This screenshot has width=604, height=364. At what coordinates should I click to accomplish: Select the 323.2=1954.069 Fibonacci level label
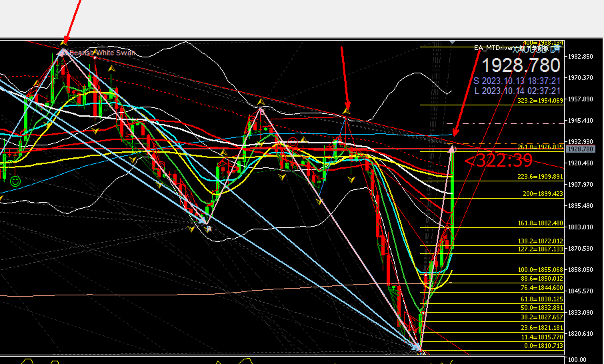coord(540,100)
